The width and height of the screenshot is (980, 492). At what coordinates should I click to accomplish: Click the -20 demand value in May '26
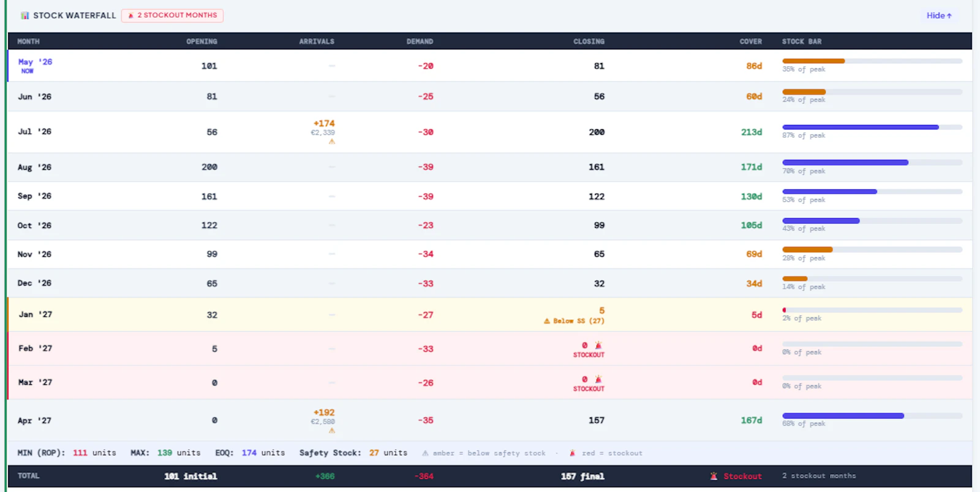click(426, 66)
